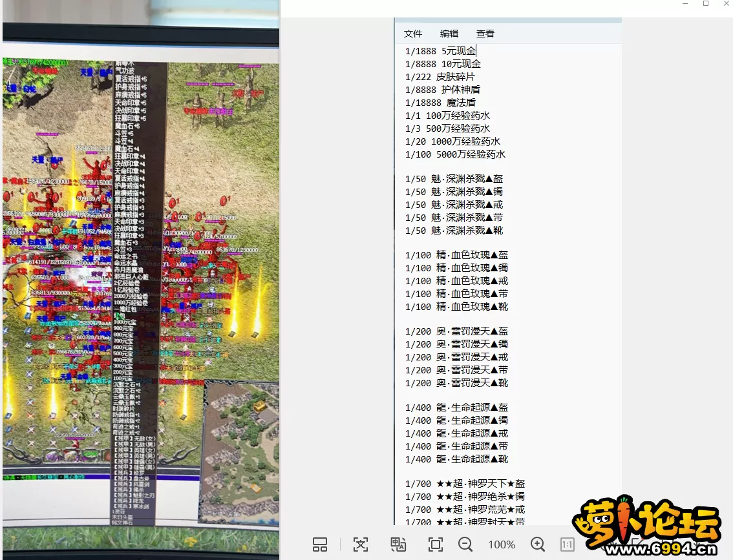Click the line "1/100 精·血色玫瑰▲靴"

pos(457,307)
